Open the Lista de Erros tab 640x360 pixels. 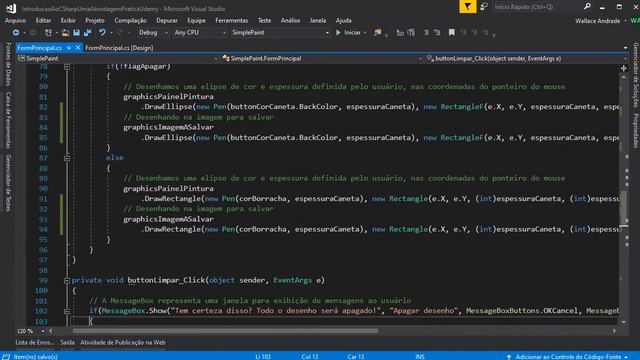tap(35, 342)
